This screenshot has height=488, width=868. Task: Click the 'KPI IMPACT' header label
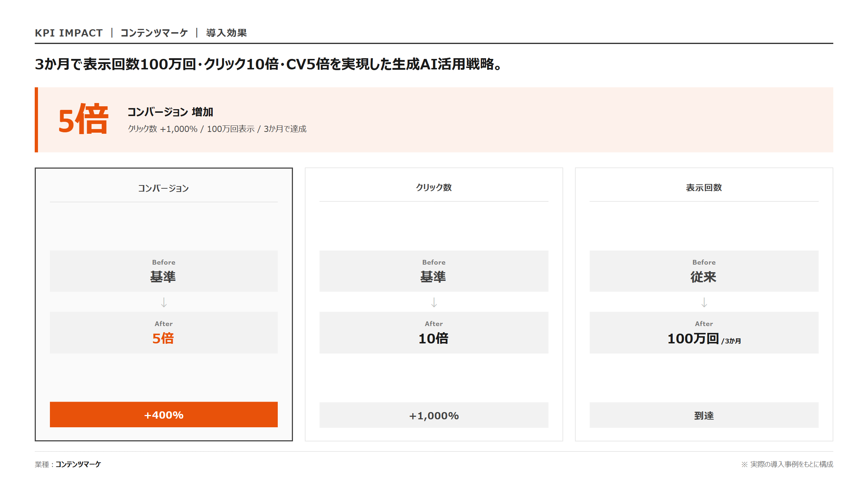coord(69,33)
